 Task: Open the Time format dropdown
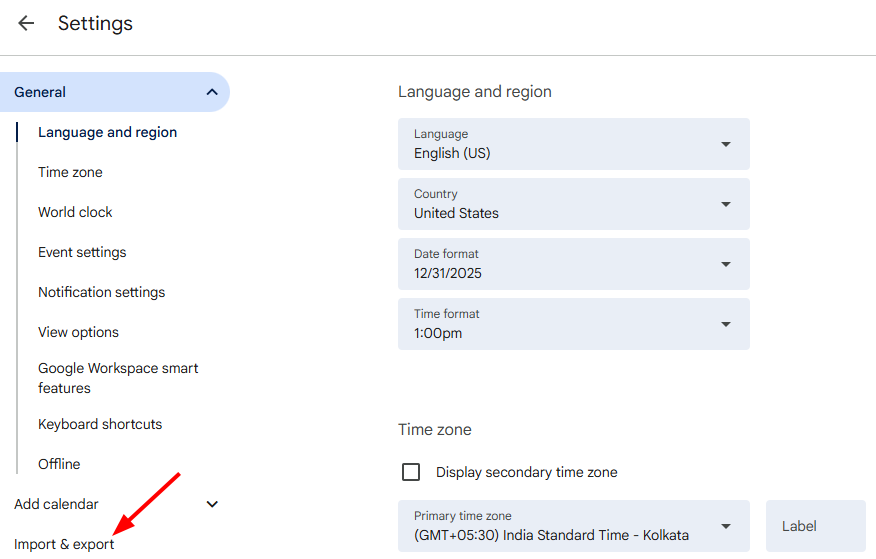(x=573, y=324)
